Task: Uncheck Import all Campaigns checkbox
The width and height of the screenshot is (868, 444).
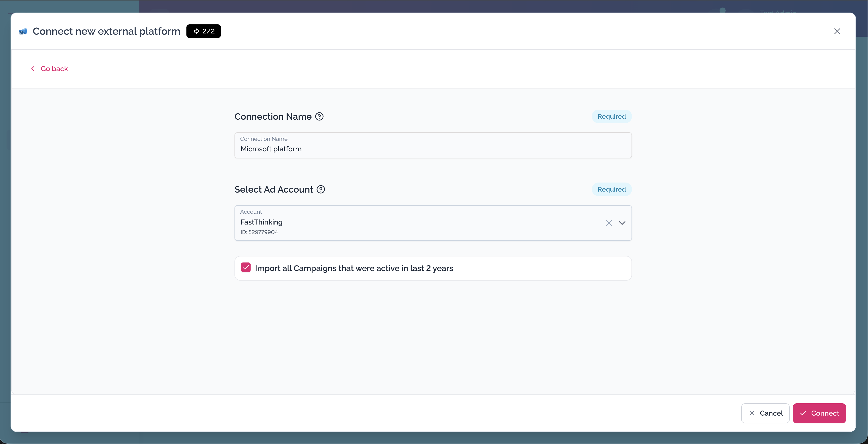Action: click(x=246, y=268)
